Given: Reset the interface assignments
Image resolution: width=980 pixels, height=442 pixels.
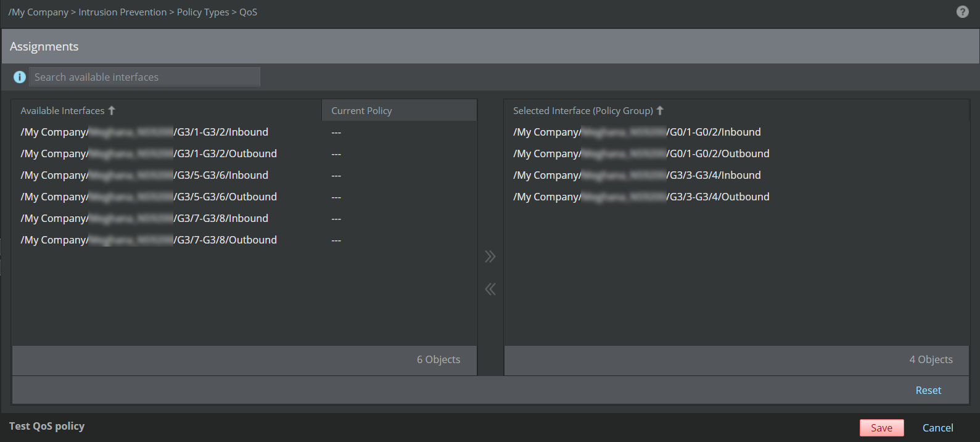Looking at the screenshot, I should pyautogui.click(x=928, y=390).
